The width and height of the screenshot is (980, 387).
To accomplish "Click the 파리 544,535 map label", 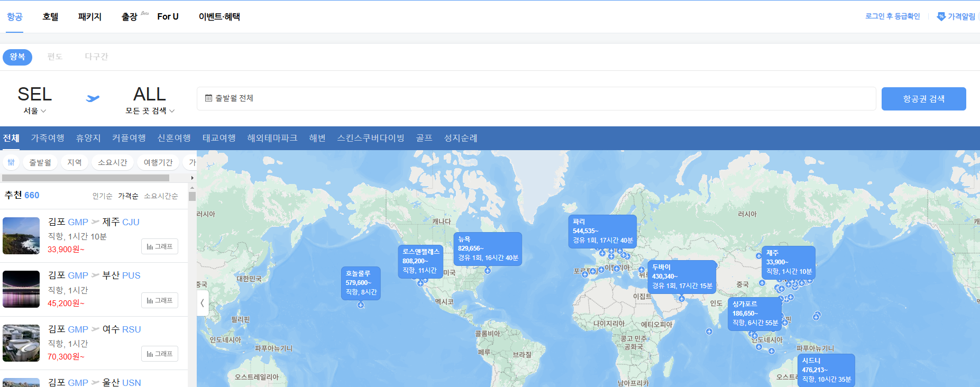I will click(602, 231).
